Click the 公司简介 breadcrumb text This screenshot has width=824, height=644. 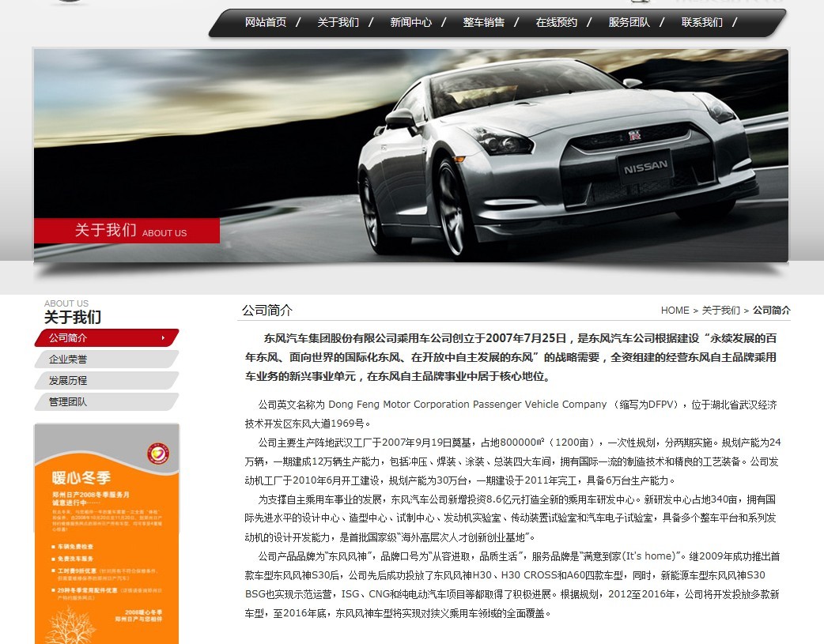(772, 311)
